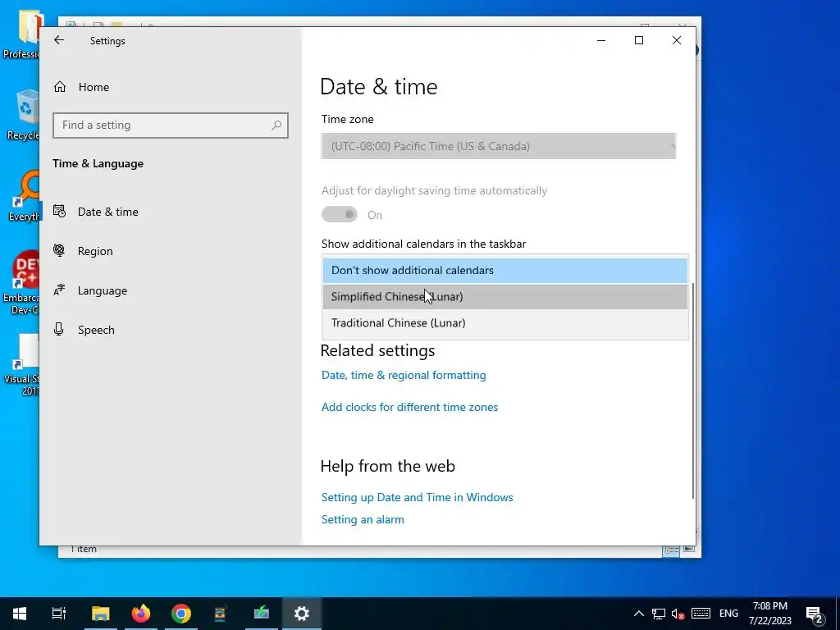The width and height of the screenshot is (840, 630).
Task: Click the Home house icon
Action: click(x=59, y=87)
